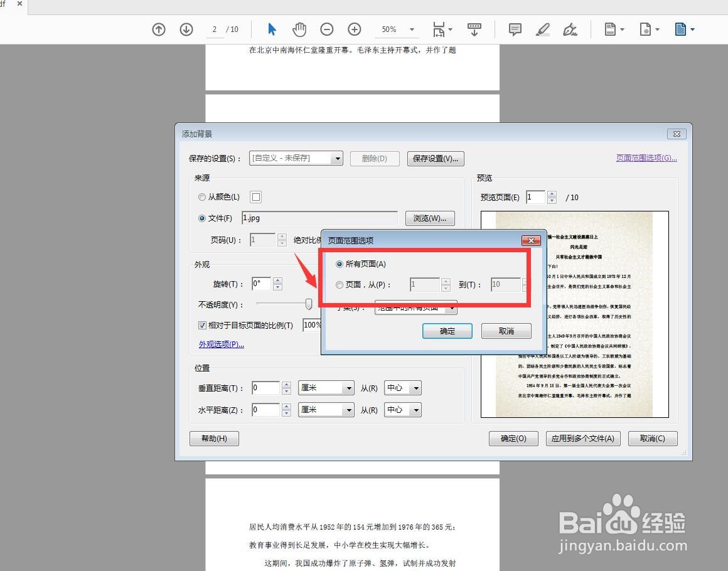
Task: Open the sign document pen tool
Action: click(x=570, y=29)
